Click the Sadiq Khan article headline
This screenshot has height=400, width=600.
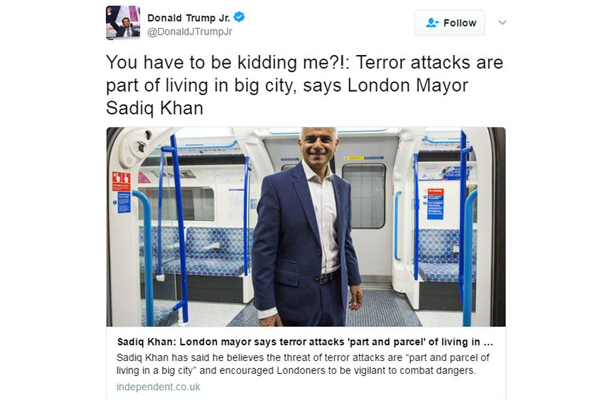(x=305, y=342)
